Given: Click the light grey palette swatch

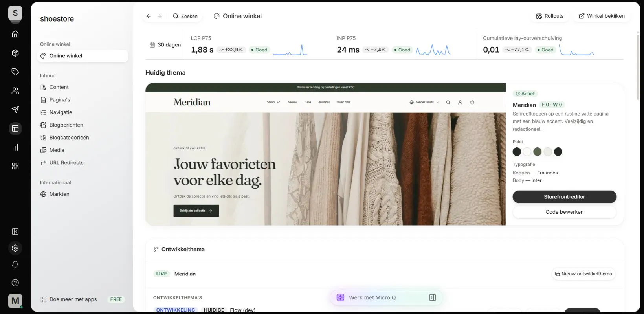Looking at the screenshot, I should (548, 152).
